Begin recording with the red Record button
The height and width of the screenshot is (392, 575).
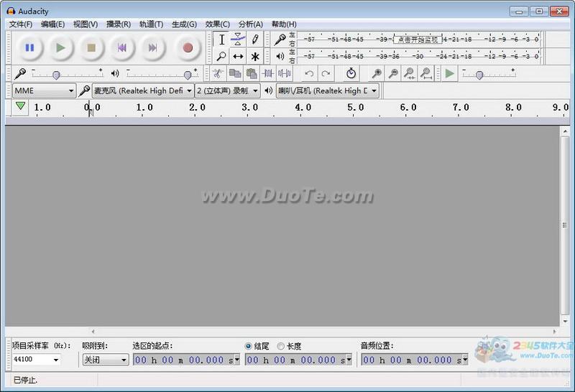[x=188, y=47]
